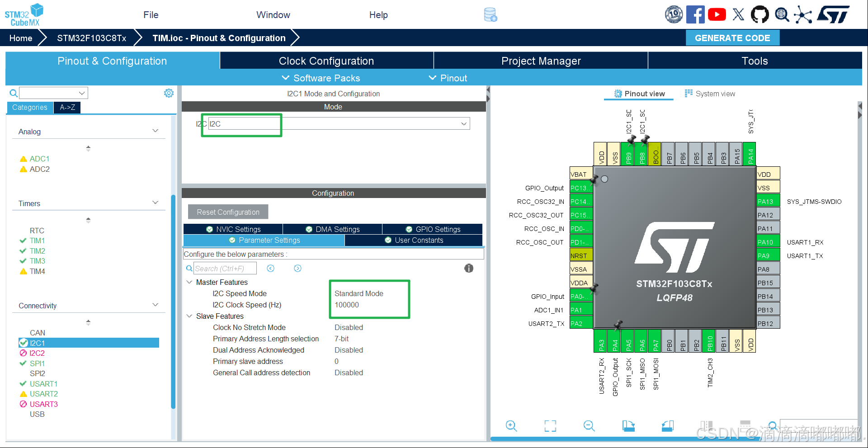The image size is (868, 448).
Task: Switch to the Project Manager tab
Action: click(x=541, y=61)
